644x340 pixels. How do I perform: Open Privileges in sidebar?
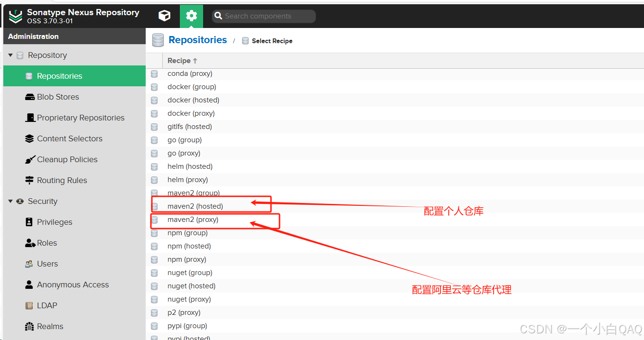[x=75, y=222]
